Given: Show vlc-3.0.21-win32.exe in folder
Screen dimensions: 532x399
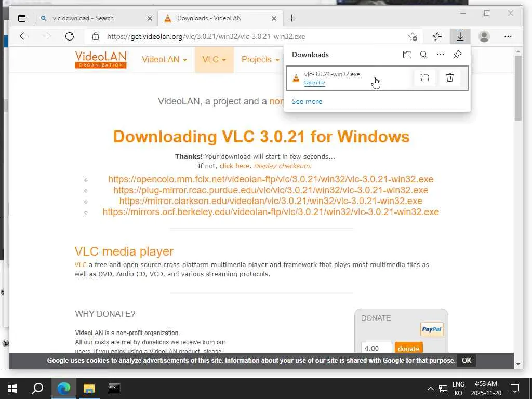Looking at the screenshot, I should pyautogui.click(x=425, y=78).
